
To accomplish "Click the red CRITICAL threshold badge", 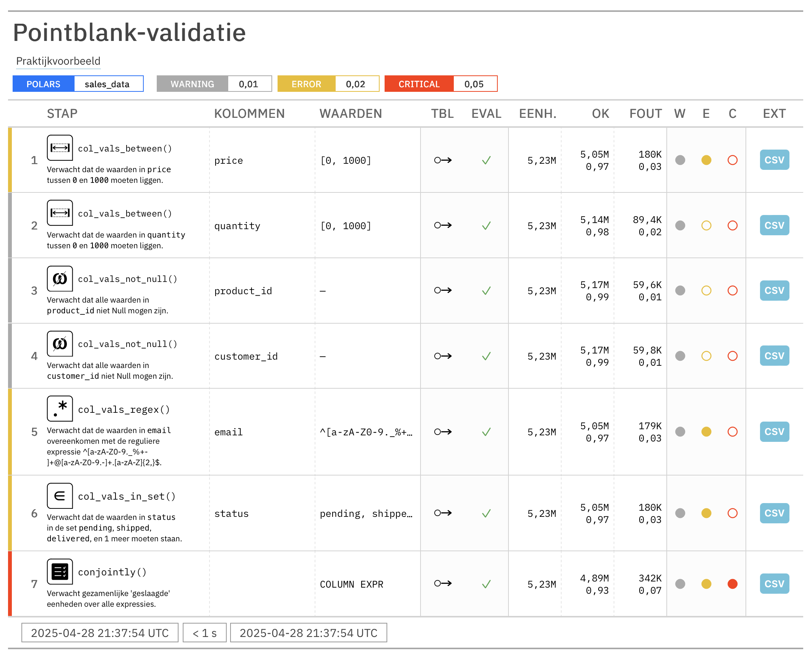I will point(419,84).
